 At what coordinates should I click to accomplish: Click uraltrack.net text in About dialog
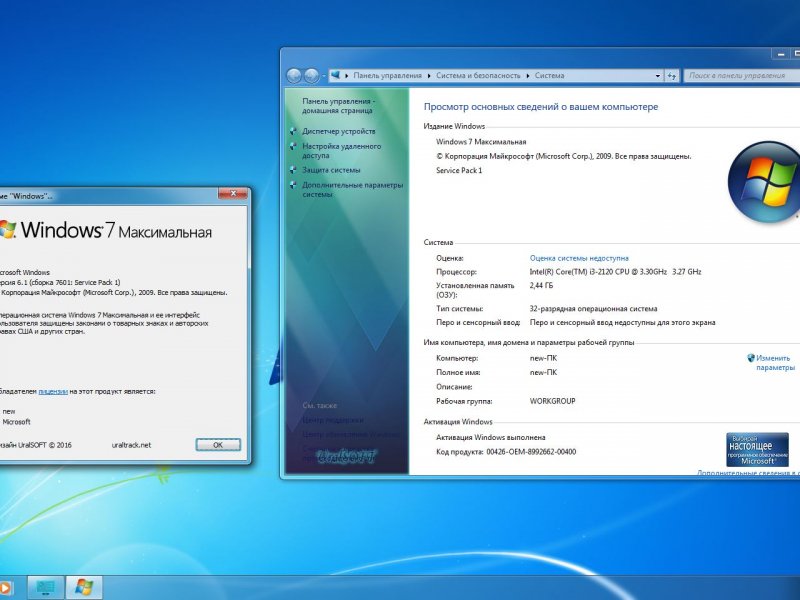coord(131,445)
